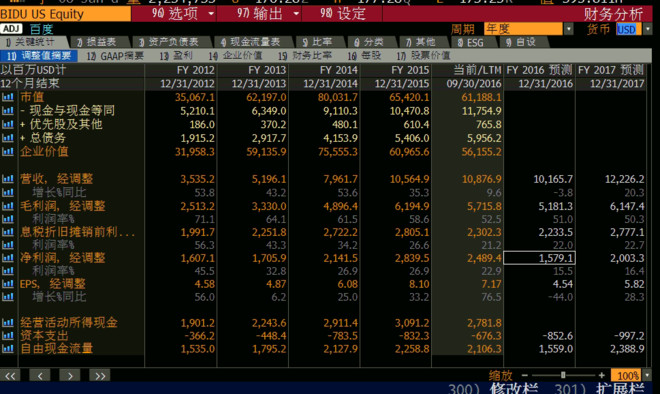Screen dimensions: 660x394
Task: Adjust the 缩放 zoom slider handle
Action: (563, 375)
